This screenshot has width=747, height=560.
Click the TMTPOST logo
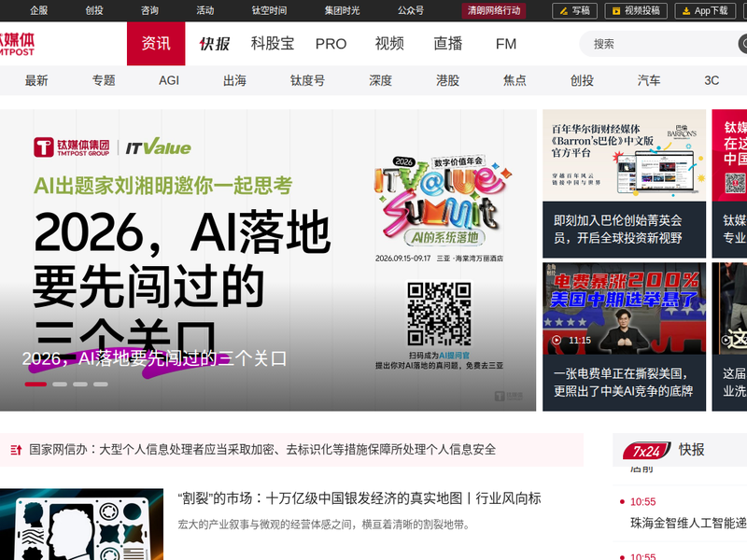click(x=17, y=44)
